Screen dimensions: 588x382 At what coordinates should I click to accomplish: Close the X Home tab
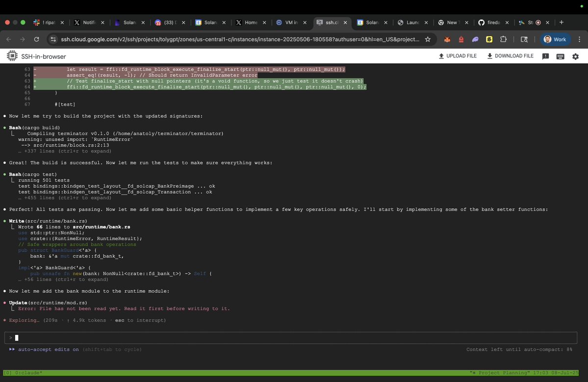coord(264,23)
